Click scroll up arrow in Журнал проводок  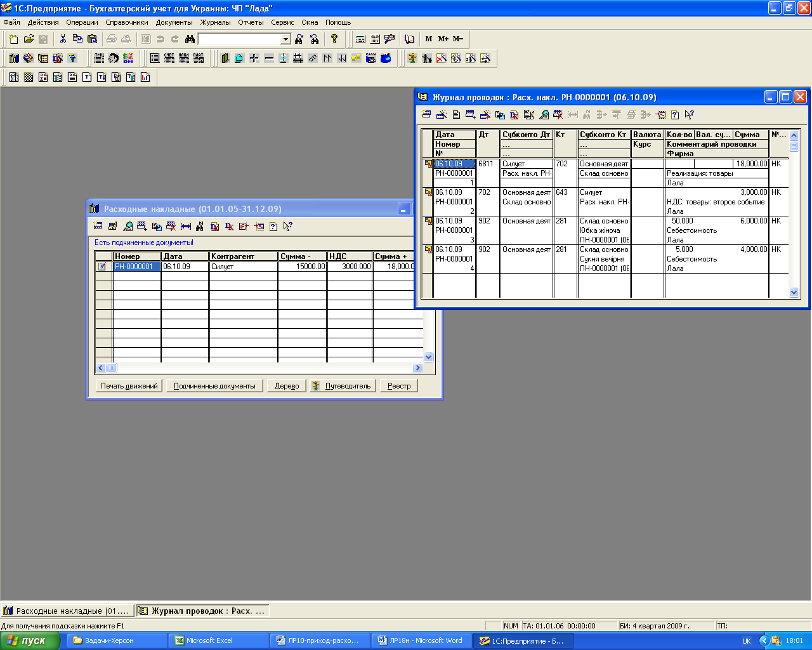794,135
